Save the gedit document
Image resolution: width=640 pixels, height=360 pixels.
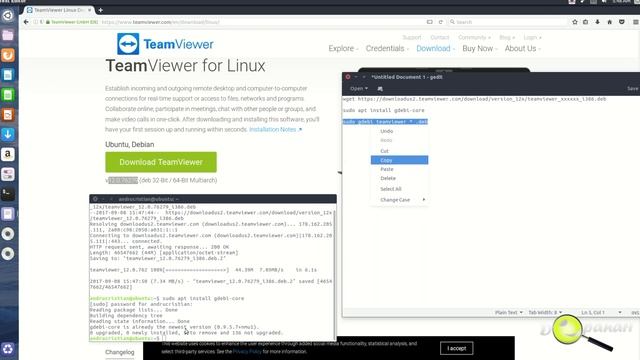point(633,89)
